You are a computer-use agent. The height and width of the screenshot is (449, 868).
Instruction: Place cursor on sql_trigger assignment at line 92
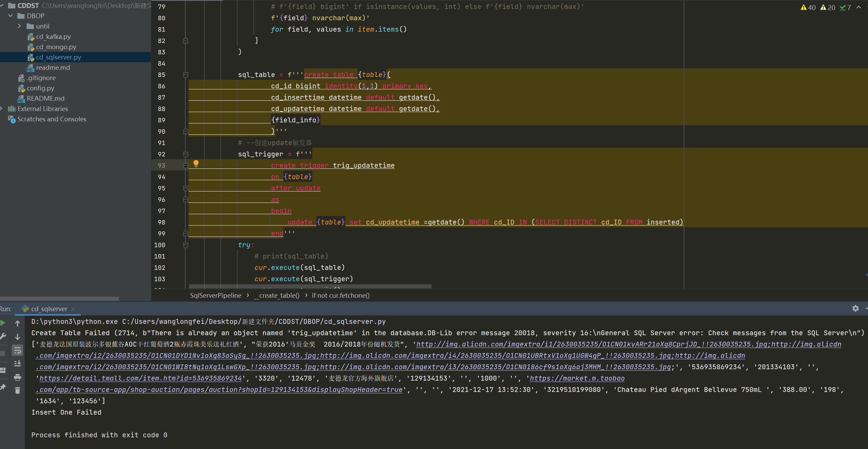point(275,154)
